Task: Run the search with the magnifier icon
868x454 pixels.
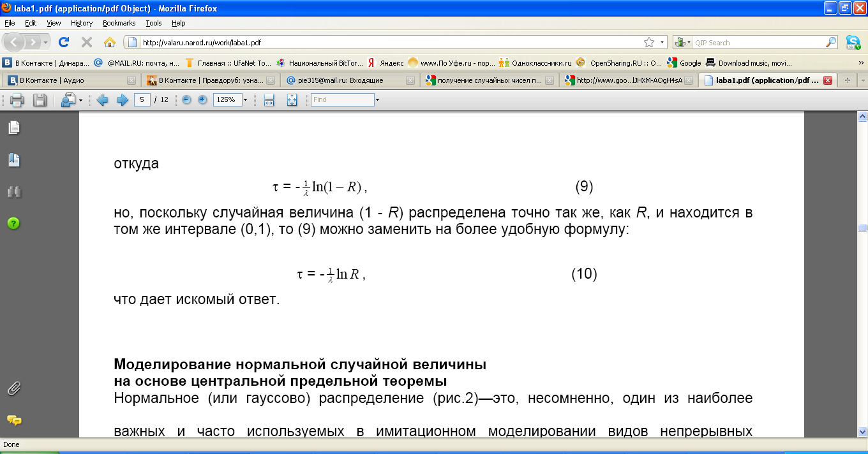Action: tap(831, 43)
